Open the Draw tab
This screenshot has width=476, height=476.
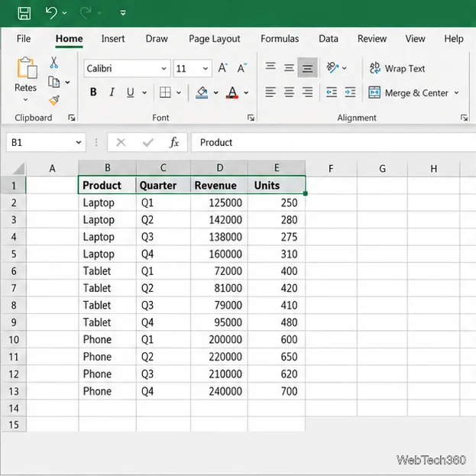point(157,38)
